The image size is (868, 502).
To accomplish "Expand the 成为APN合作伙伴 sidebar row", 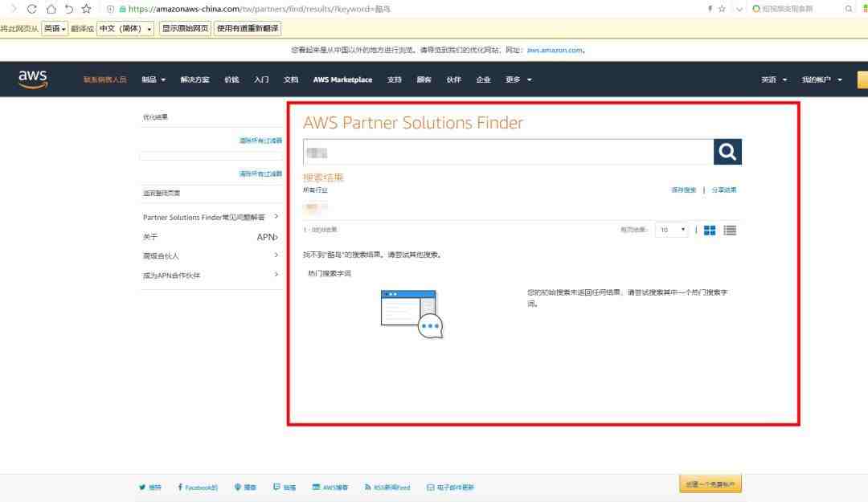I will click(x=211, y=275).
